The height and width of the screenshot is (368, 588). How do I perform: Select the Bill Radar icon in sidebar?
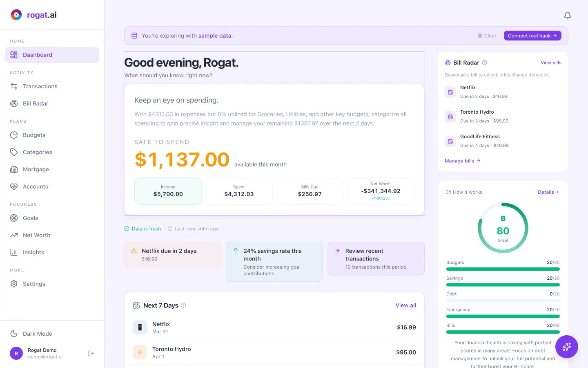pos(14,103)
